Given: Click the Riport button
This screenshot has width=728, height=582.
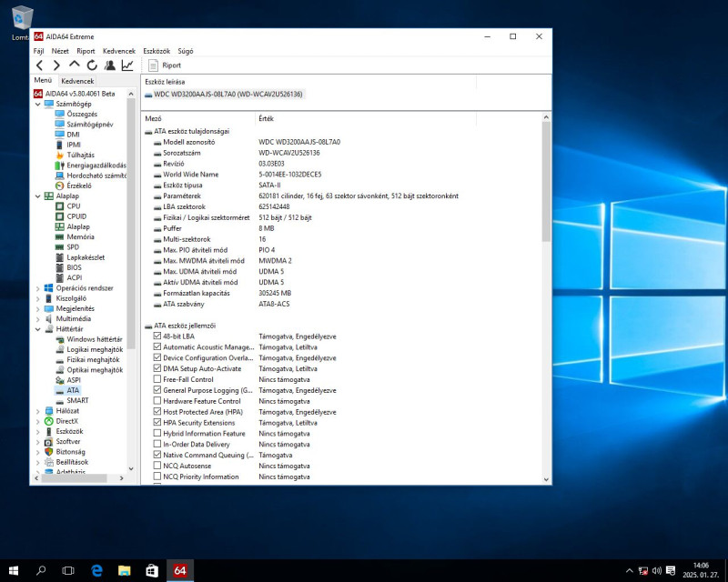Looking at the screenshot, I should click(165, 65).
